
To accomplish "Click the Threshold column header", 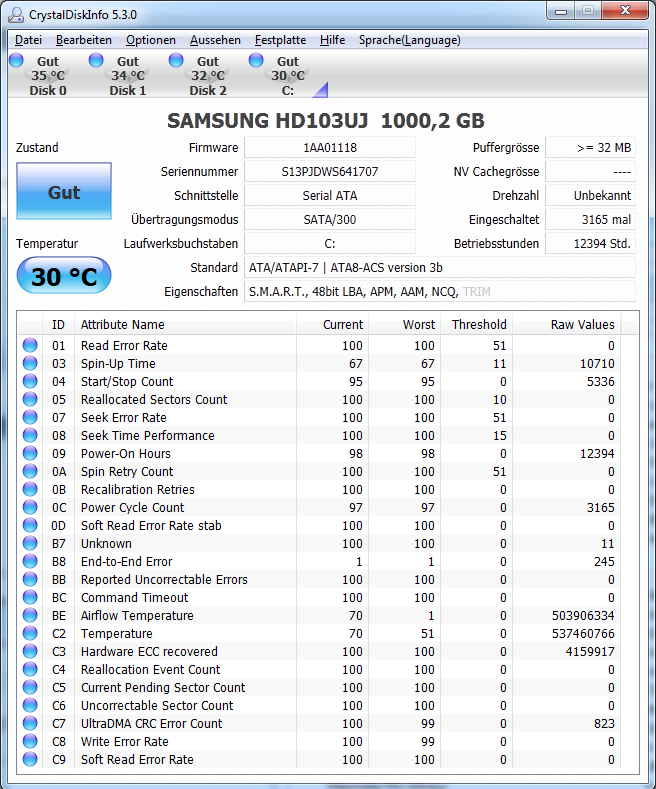I will tap(476, 325).
